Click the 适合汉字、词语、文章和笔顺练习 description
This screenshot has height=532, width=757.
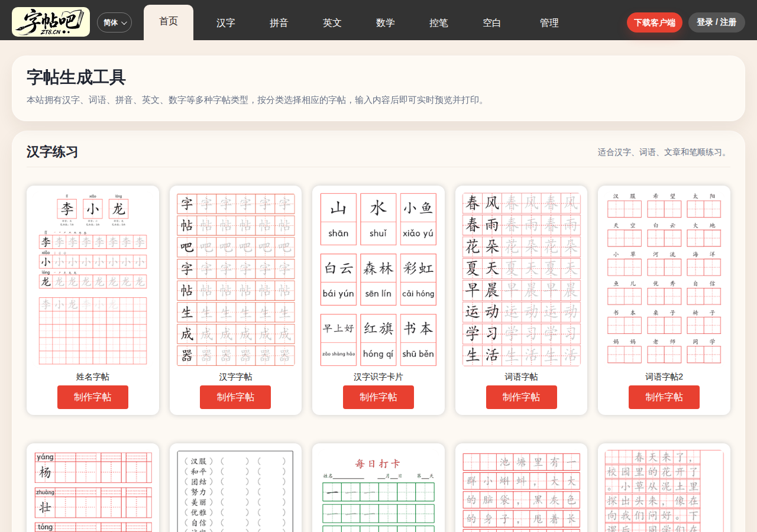click(x=664, y=153)
